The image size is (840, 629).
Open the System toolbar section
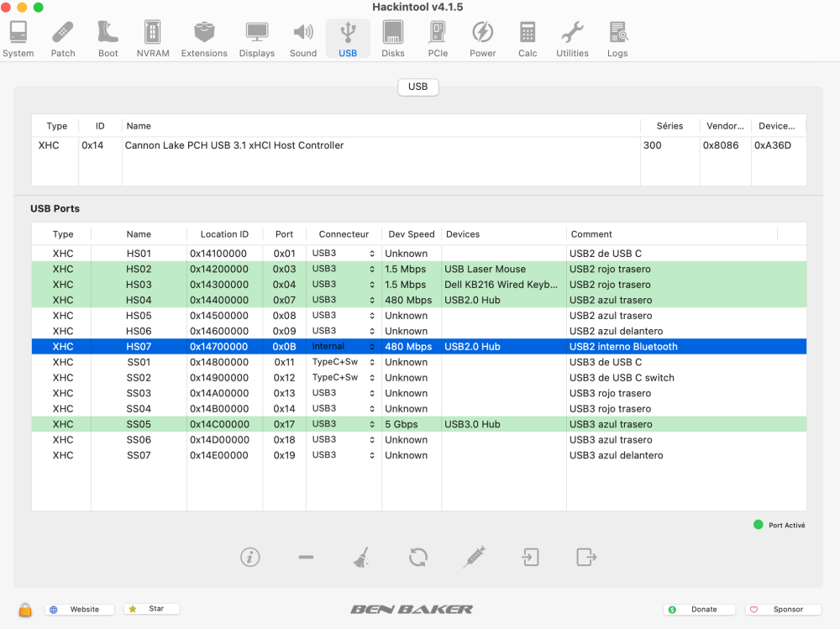(18, 39)
